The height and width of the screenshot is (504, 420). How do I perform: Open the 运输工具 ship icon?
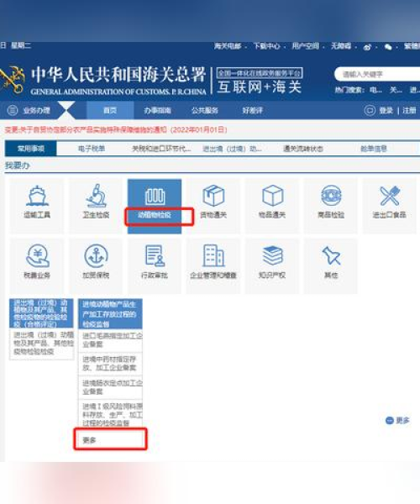pos(37,196)
